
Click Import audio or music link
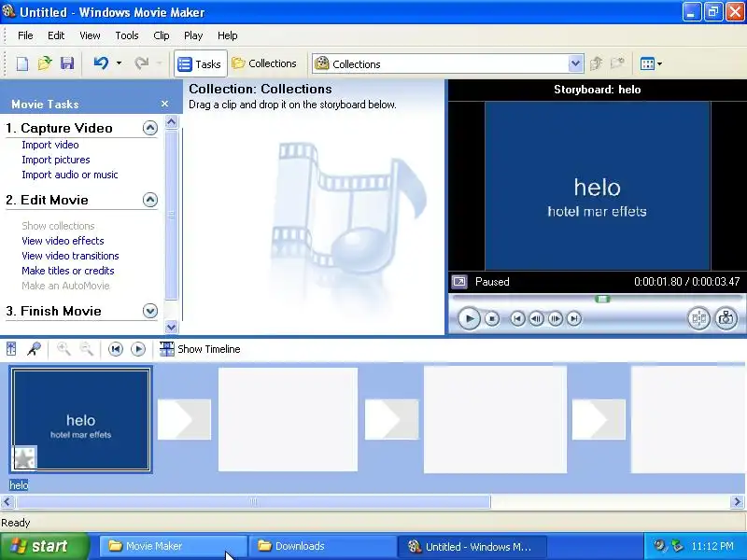tap(69, 175)
